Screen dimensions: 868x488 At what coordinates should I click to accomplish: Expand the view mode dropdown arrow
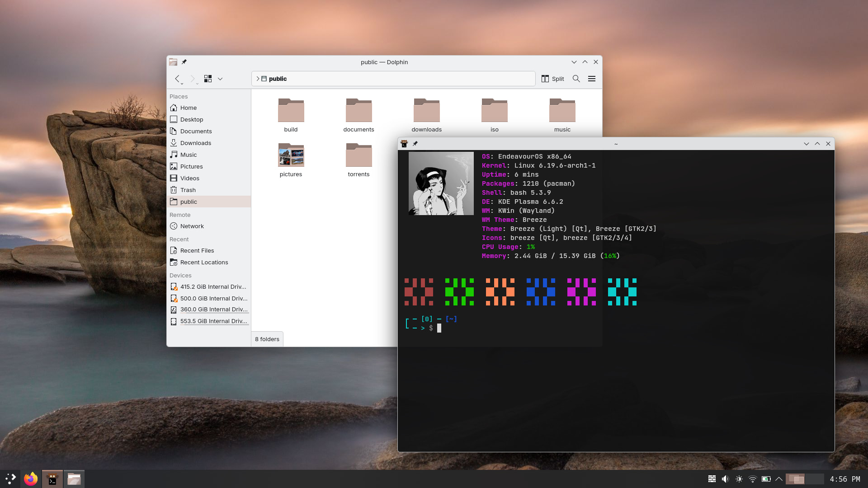[x=220, y=79]
